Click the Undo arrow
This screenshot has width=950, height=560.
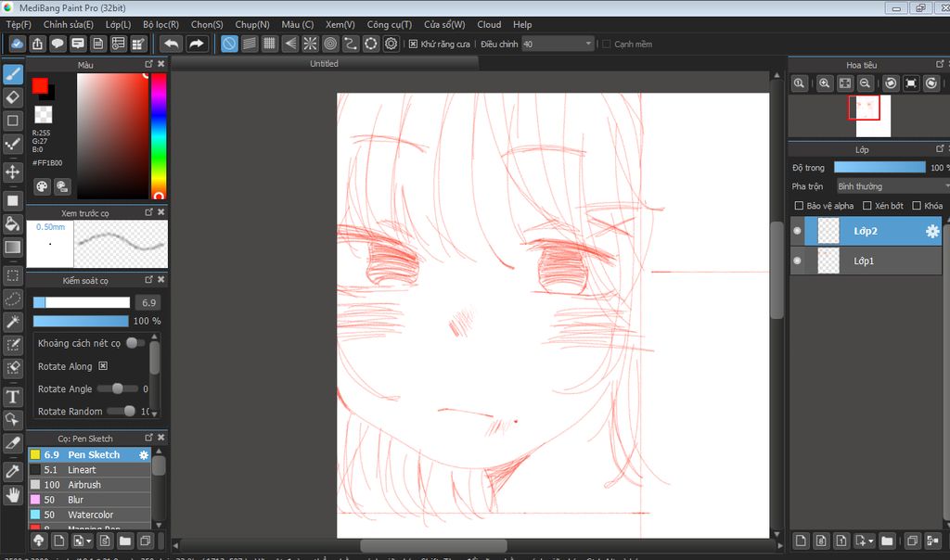[172, 44]
